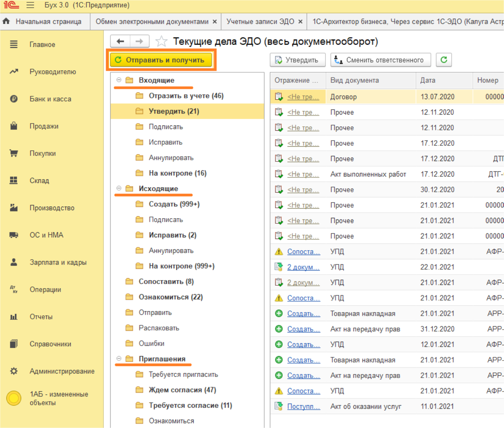Click the forward navigation arrow
The height and width of the screenshot is (428, 504).
pos(139,41)
